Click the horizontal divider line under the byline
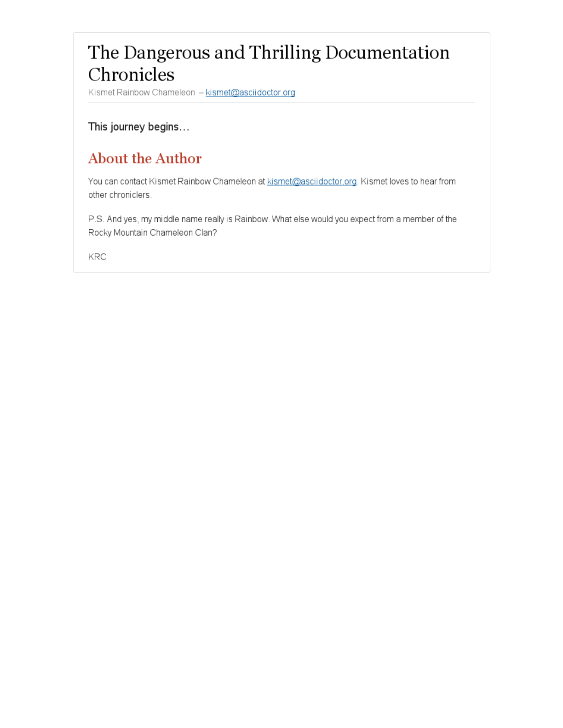The width and height of the screenshot is (563, 728). tap(281, 103)
